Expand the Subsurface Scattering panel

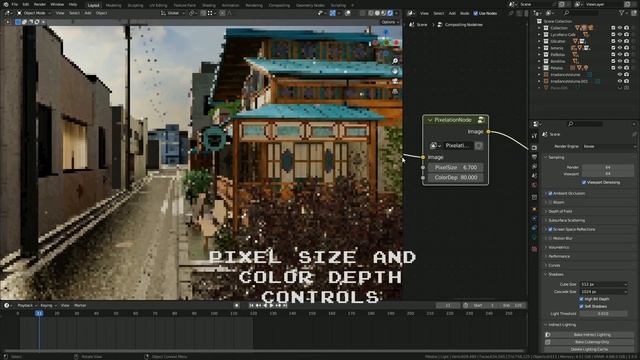point(564,220)
